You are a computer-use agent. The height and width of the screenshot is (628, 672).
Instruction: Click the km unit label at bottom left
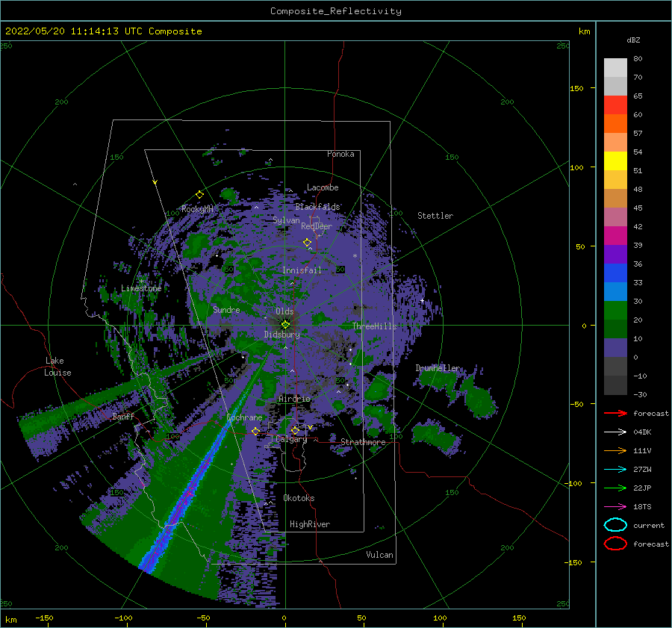10,620
